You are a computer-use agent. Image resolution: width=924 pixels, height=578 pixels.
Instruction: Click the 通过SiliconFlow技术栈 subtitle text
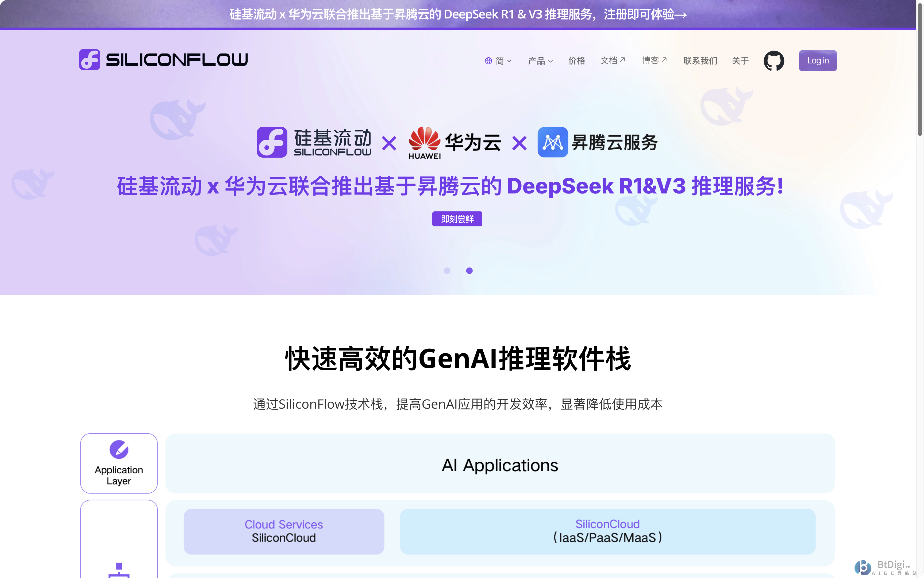point(458,404)
